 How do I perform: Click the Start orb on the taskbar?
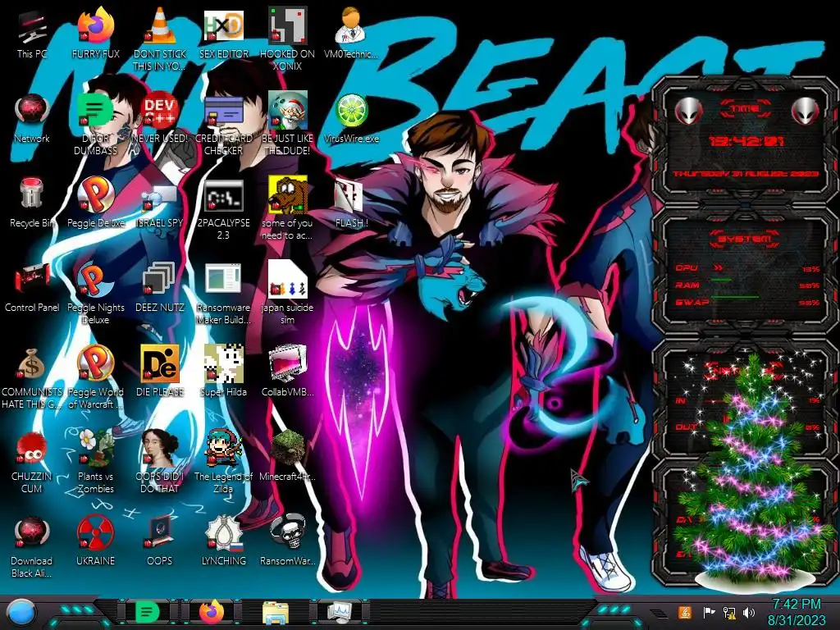pyautogui.click(x=21, y=612)
